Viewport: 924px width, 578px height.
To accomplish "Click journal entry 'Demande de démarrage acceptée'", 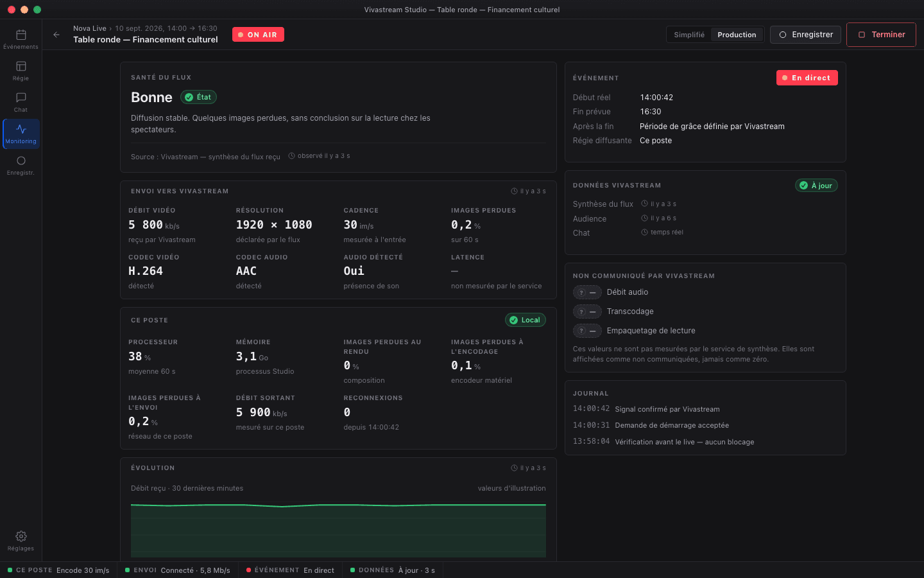I will (x=672, y=425).
